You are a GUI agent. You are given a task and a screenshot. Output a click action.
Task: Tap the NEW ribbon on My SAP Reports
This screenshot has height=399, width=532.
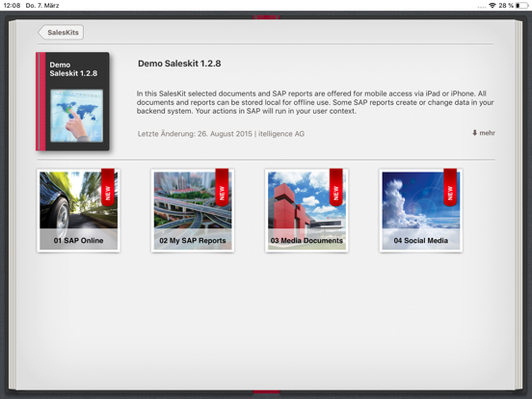[x=222, y=187]
